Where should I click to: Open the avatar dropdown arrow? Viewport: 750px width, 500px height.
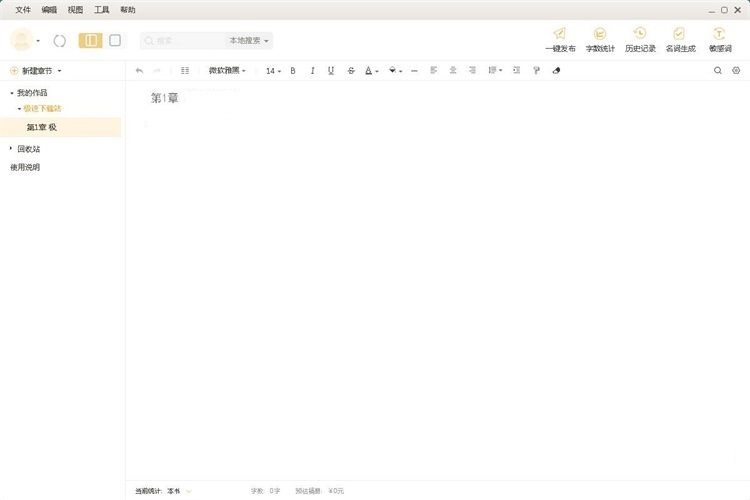38,41
